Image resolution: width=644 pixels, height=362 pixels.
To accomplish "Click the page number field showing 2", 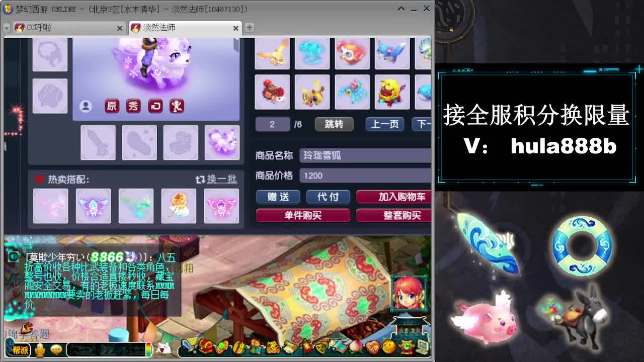I will tap(273, 124).
